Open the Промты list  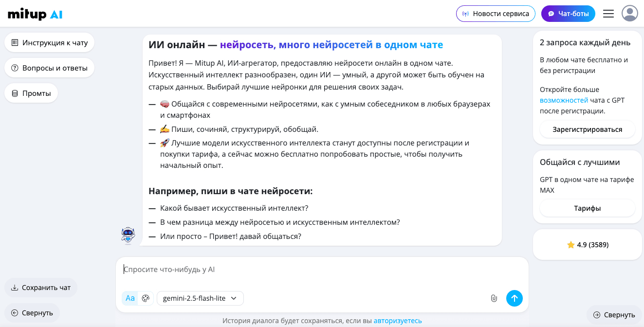31,93
